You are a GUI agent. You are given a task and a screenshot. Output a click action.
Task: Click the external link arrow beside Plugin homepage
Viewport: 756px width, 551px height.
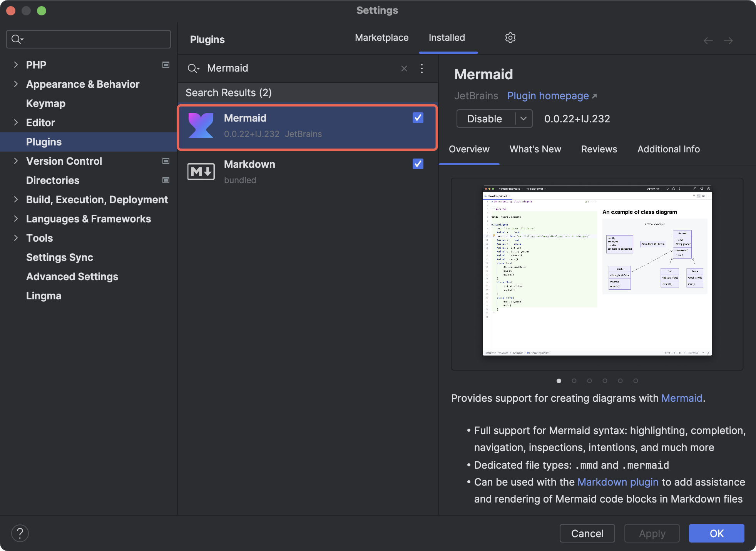coord(594,96)
